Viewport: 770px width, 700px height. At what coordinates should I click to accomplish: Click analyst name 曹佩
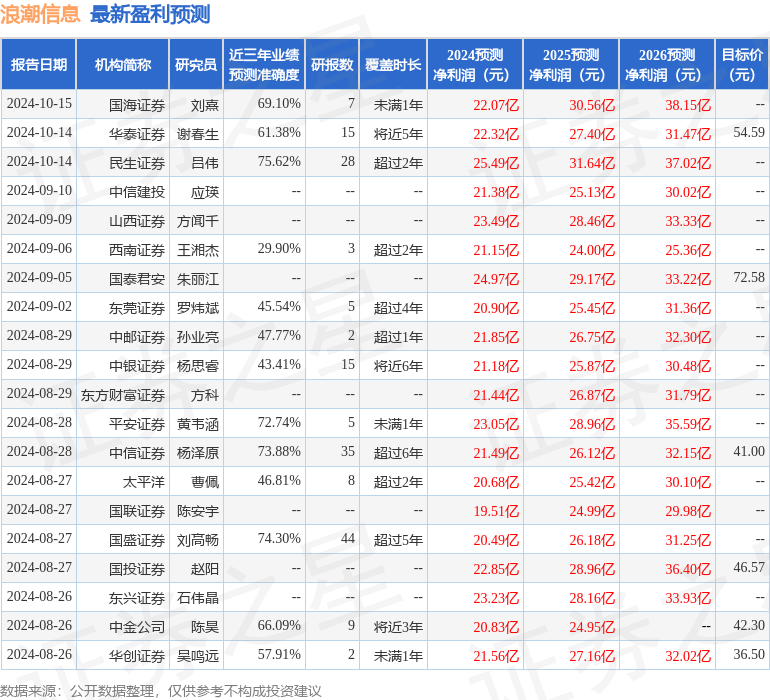coord(205,482)
